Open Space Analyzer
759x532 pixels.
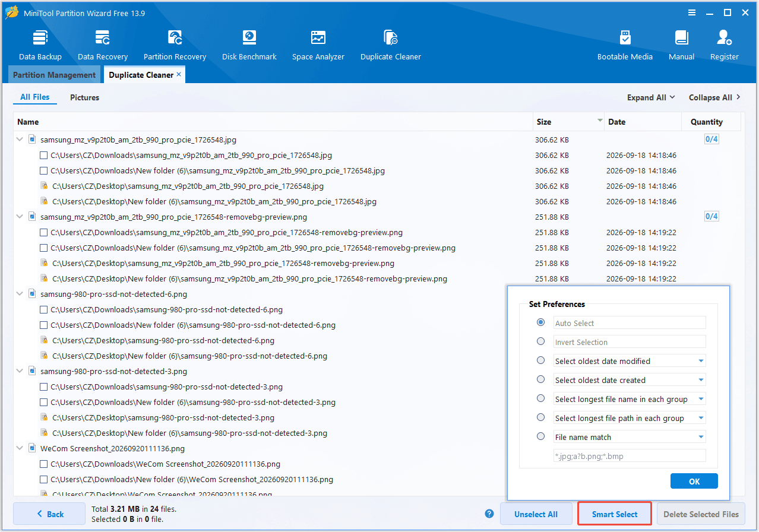point(318,45)
